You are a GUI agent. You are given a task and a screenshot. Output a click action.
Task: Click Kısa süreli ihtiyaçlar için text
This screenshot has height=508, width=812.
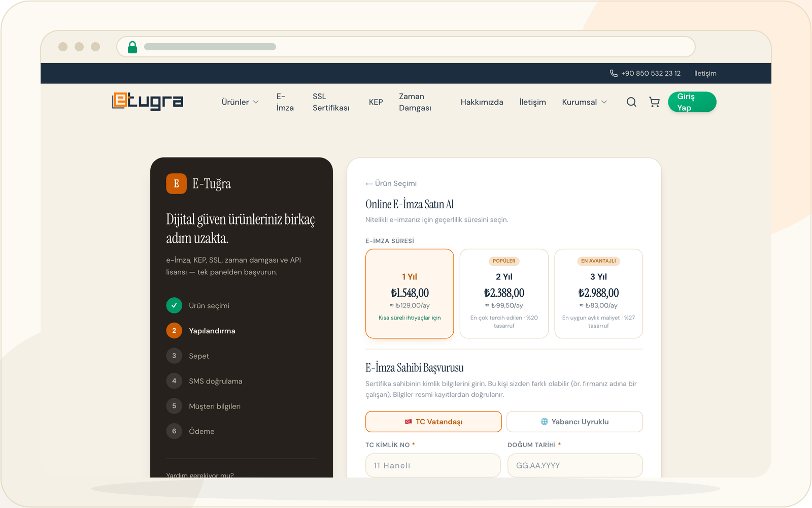[x=410, y=318]
